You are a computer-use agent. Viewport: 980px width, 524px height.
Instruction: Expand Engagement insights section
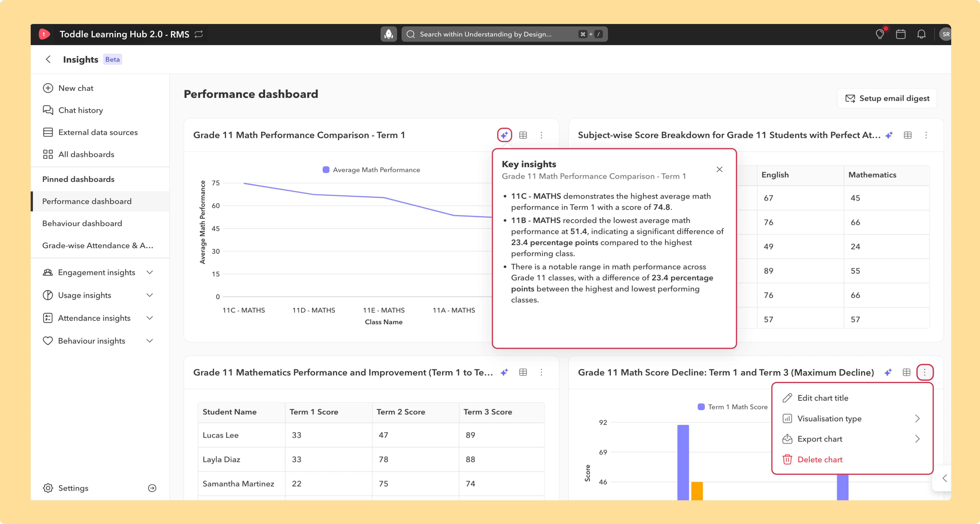[99, 272]
